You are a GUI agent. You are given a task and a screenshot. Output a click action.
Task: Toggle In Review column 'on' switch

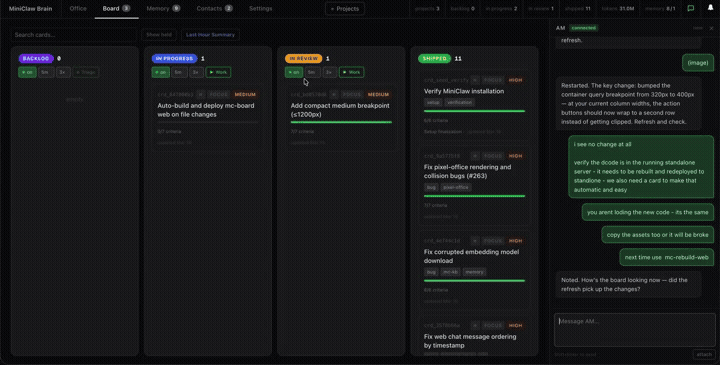click(294, 72)
